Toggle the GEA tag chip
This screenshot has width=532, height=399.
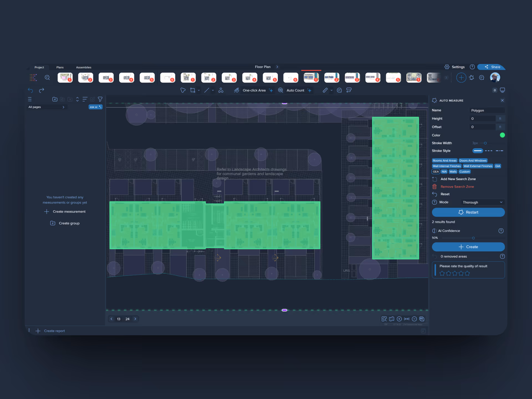pos(436,172)
